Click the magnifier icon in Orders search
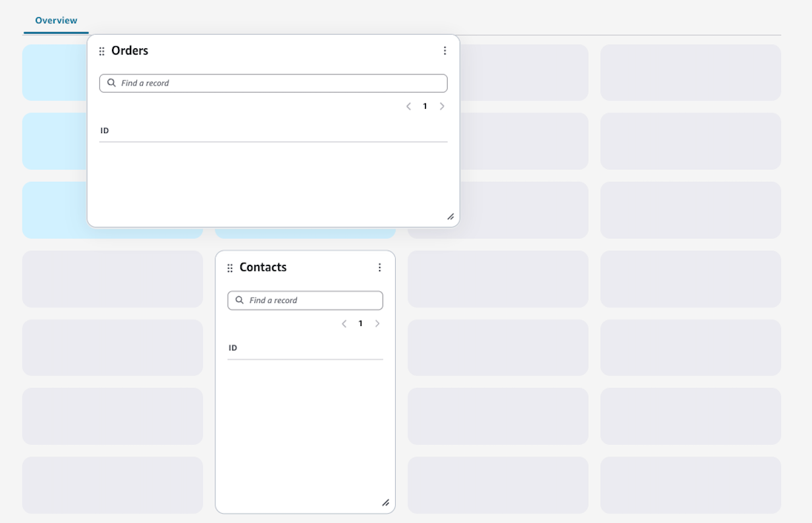812x523 pixels. click(111, 83)
